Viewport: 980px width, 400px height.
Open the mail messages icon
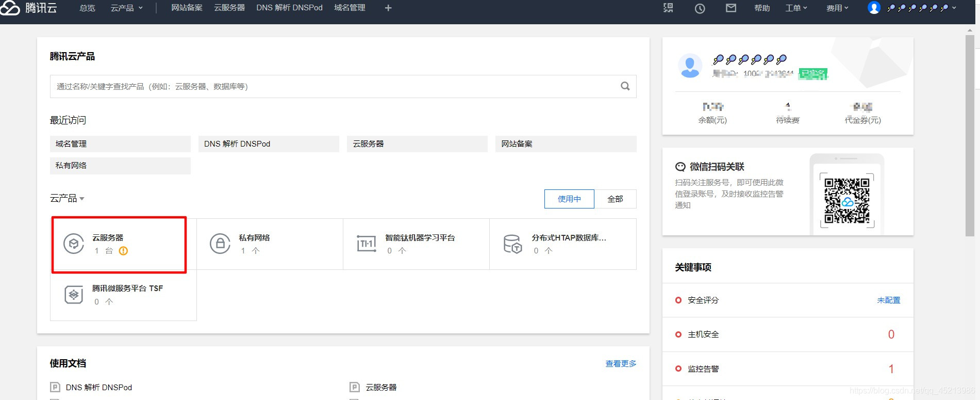pyautogui.click(x=731, y=8)
